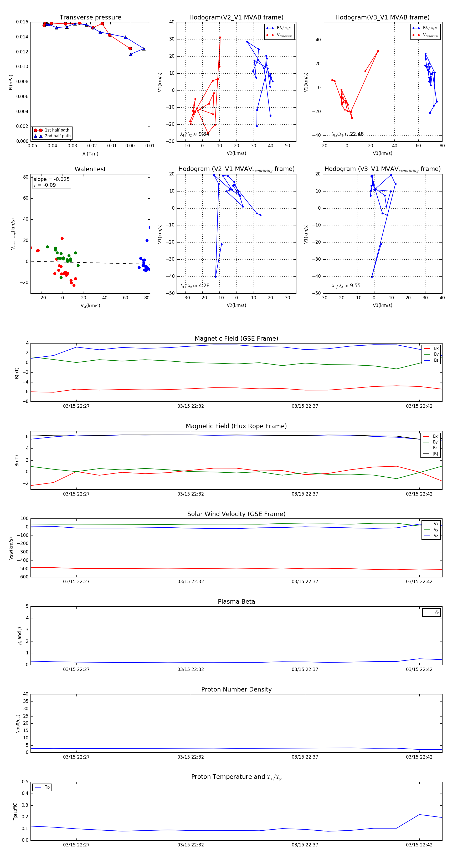Click the eigenvalue ratio 22.48 label
Image resolution: width=473 pixels, height=868 pixels.
tap(347, 134)
